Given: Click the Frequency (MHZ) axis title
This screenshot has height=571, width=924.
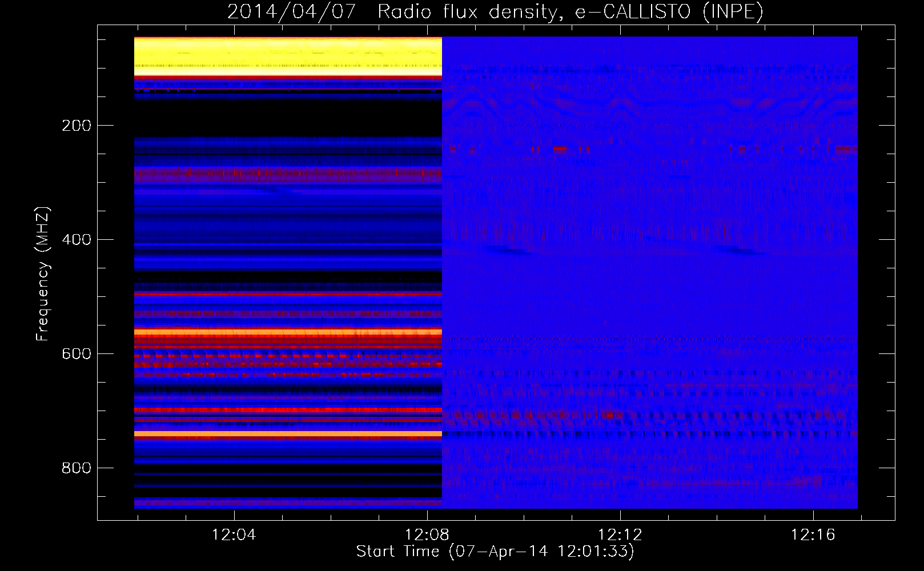Looking at the screenshot, I should click(x=43, y=274).
